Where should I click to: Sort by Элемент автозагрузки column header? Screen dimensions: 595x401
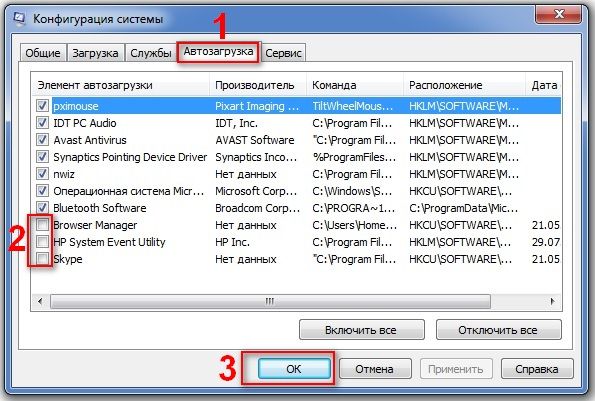[x=121, y=85]
